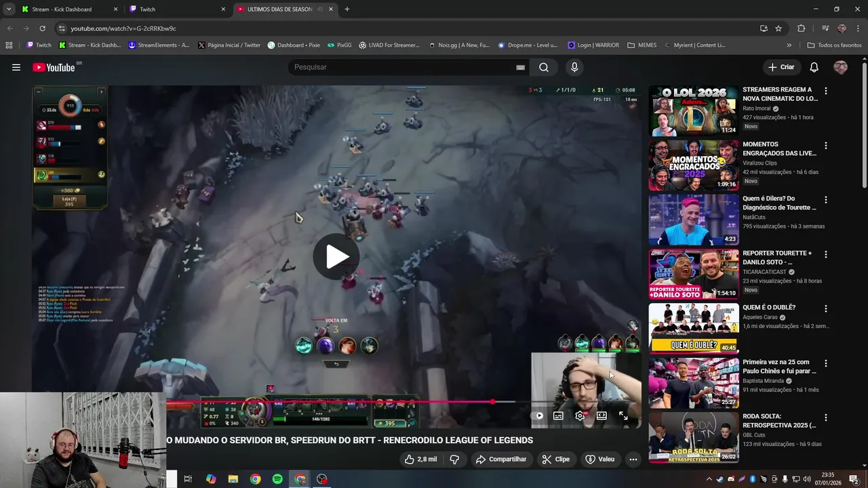
Task: Click the Criar button
Action: [x=781, y=67]
